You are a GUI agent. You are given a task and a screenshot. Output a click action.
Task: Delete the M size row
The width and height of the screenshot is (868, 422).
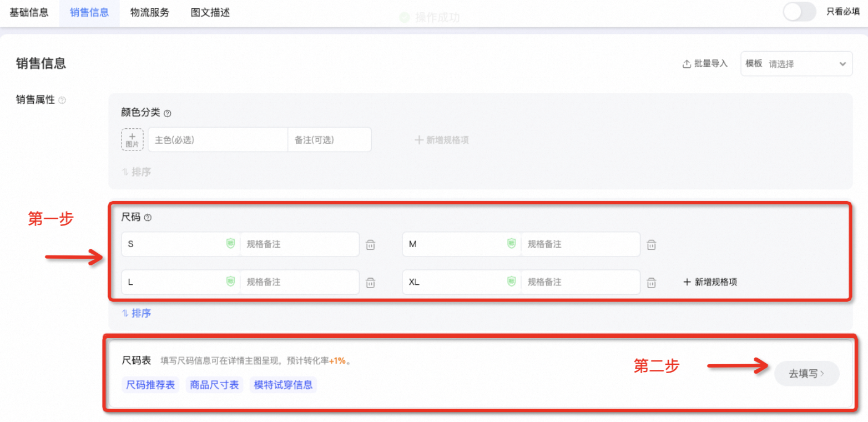click(x=652, y=244)
